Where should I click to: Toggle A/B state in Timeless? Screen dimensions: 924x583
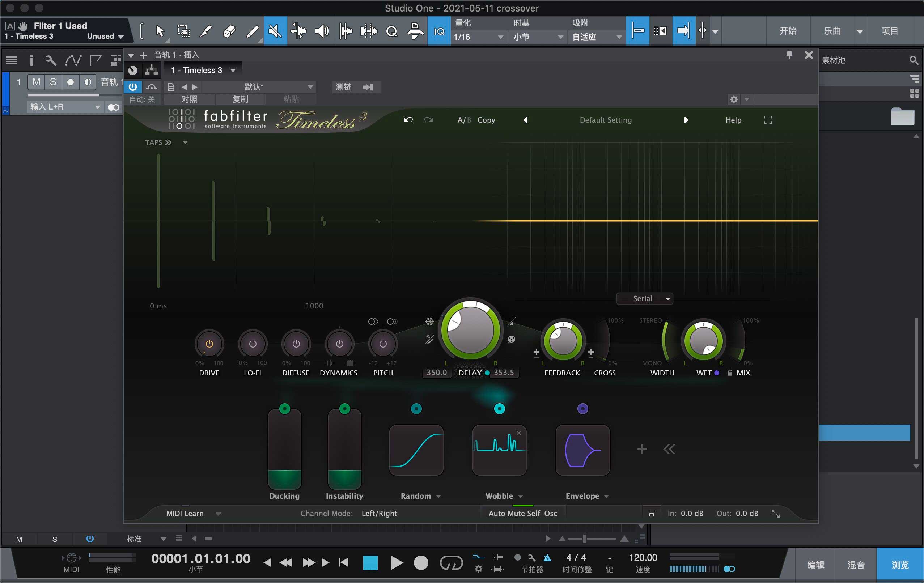tap(464, 120)
